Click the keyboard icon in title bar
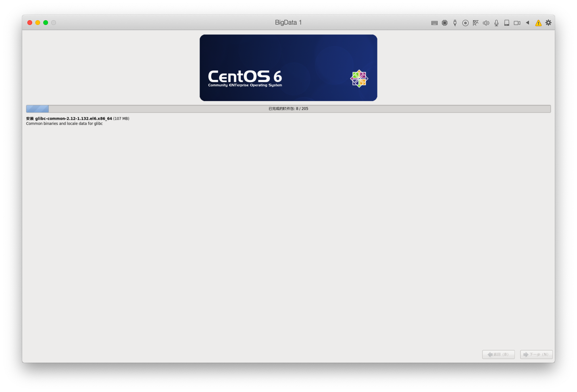 (435, 23)
